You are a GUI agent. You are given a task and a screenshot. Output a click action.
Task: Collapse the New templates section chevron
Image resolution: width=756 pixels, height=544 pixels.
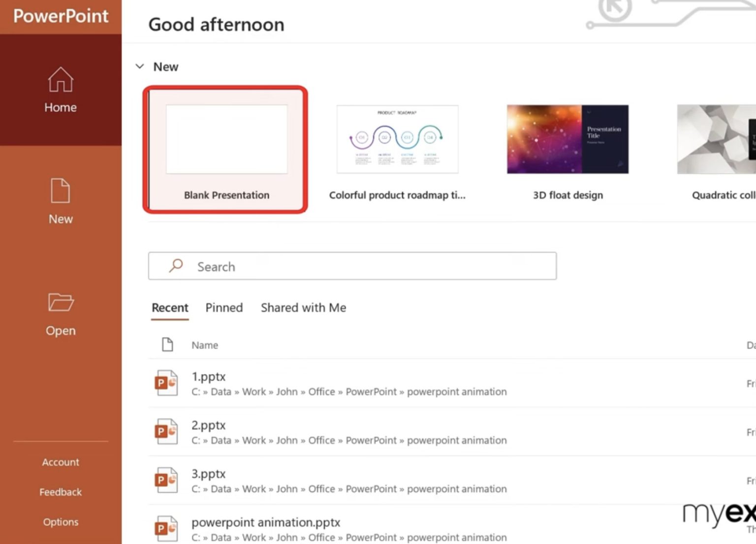click(140, 66)
